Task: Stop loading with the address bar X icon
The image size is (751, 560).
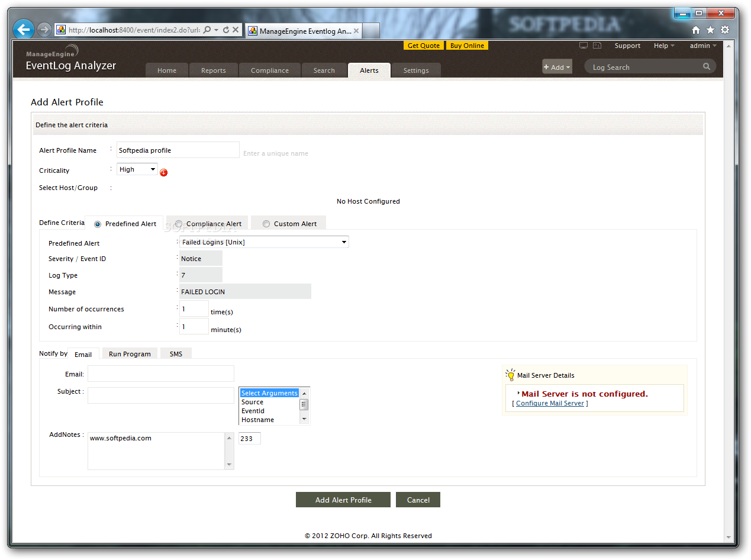Action: (x=236, y=30)
